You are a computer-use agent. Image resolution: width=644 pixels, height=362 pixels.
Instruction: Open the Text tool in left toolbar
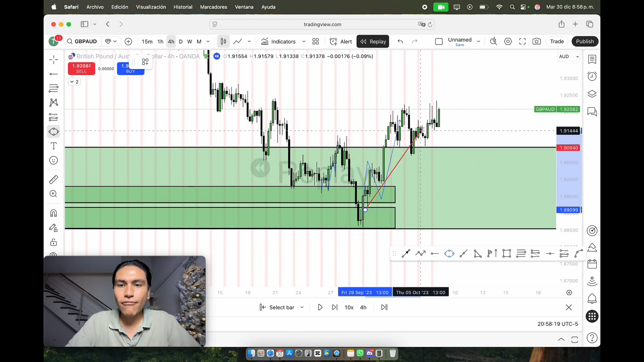pos(53,146)
